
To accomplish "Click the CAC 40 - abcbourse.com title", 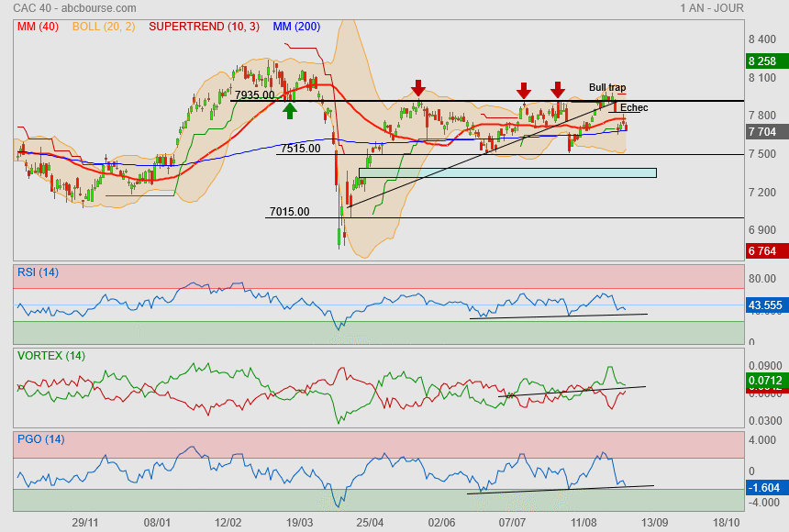I will pos(70,8).
